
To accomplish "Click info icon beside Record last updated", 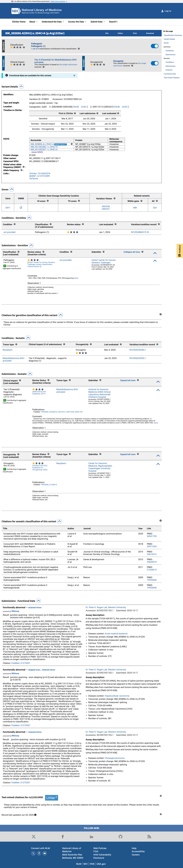I will pos(35,815).
